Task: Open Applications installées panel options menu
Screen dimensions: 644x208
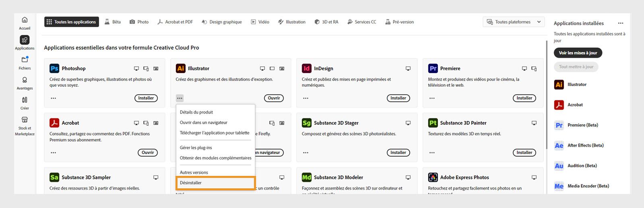Action: coord(621,23)
